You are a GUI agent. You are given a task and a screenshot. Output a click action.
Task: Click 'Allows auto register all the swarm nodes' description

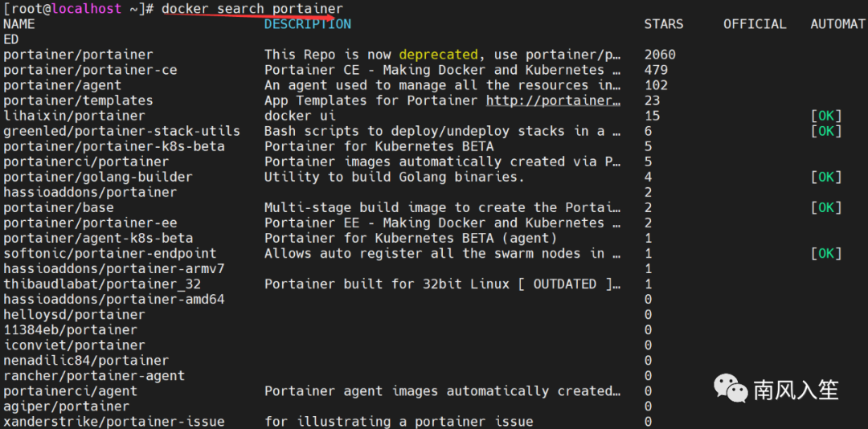[x=442, y=254]
